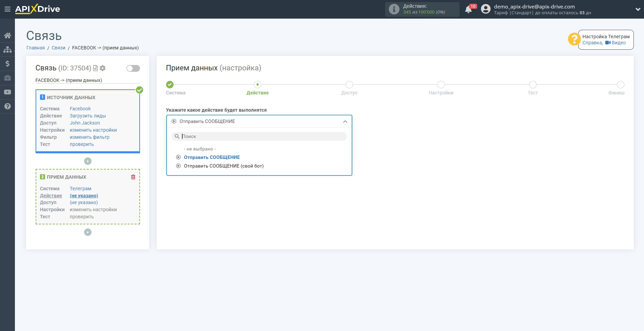The image size is (644, 331).
Task: Open the connections sitemap sidebar icon
Action: (7, 49)
